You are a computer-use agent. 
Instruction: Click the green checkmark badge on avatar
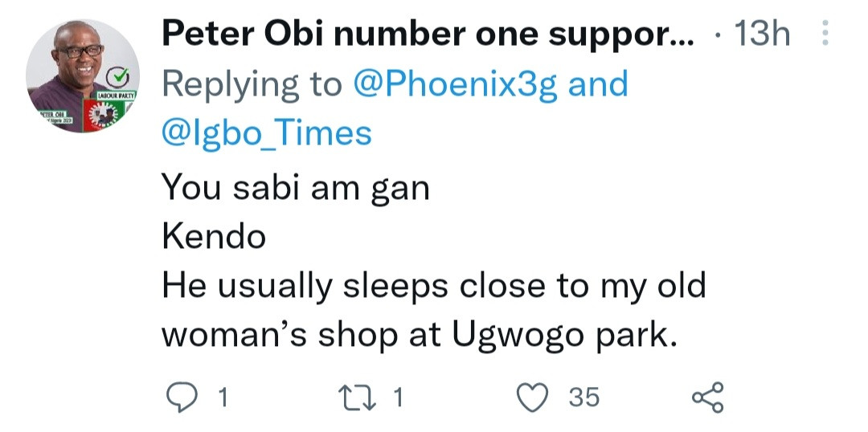119,76
